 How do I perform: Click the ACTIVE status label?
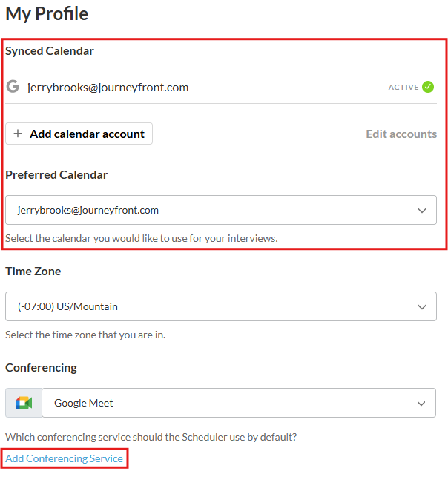[x=403, y=88]
